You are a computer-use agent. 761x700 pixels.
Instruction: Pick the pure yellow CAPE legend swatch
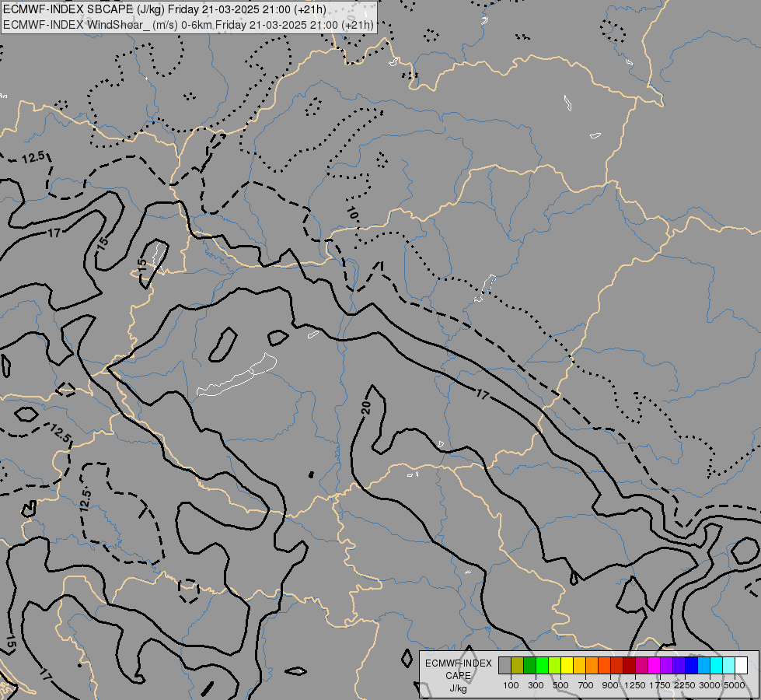pyautogui.click(x=567, y=665)
